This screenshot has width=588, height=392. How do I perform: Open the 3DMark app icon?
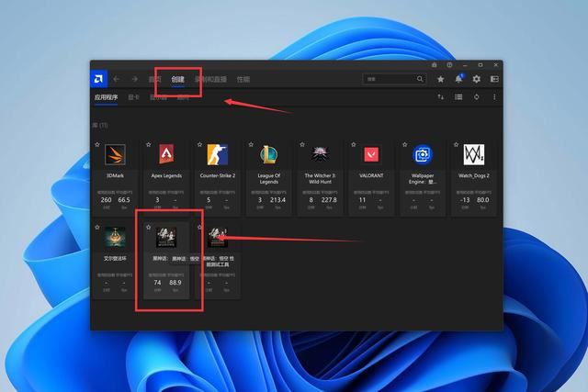(x=115, y=154)
